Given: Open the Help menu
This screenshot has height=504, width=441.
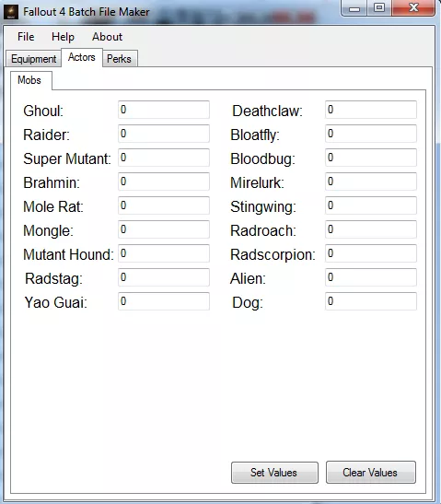Looking at the screenshot, I should coord(63,37).
